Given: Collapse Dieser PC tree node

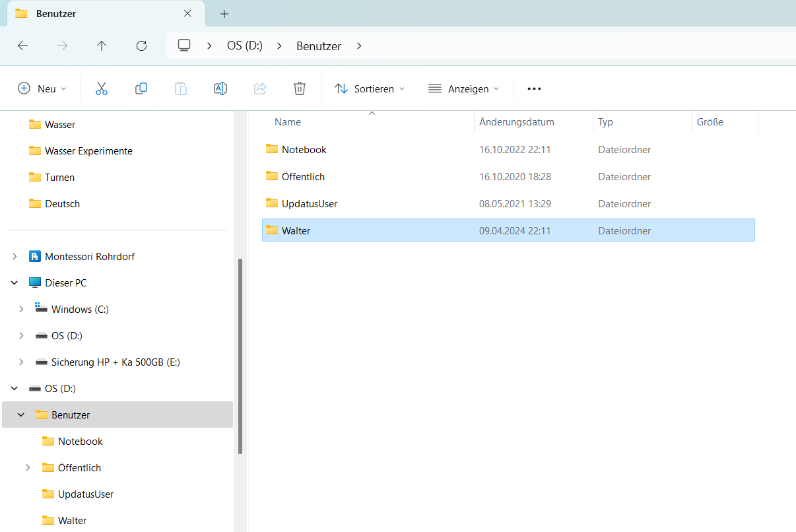Looking at the screenshot, I should pyautogui.click(x=15, y=283).
